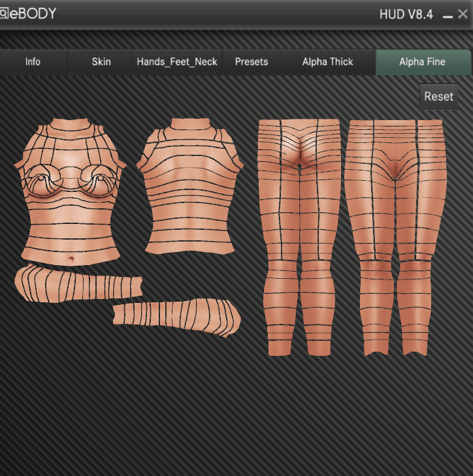Click the eBODY logo icon
The image size is (473, 476).
[4, 14]
